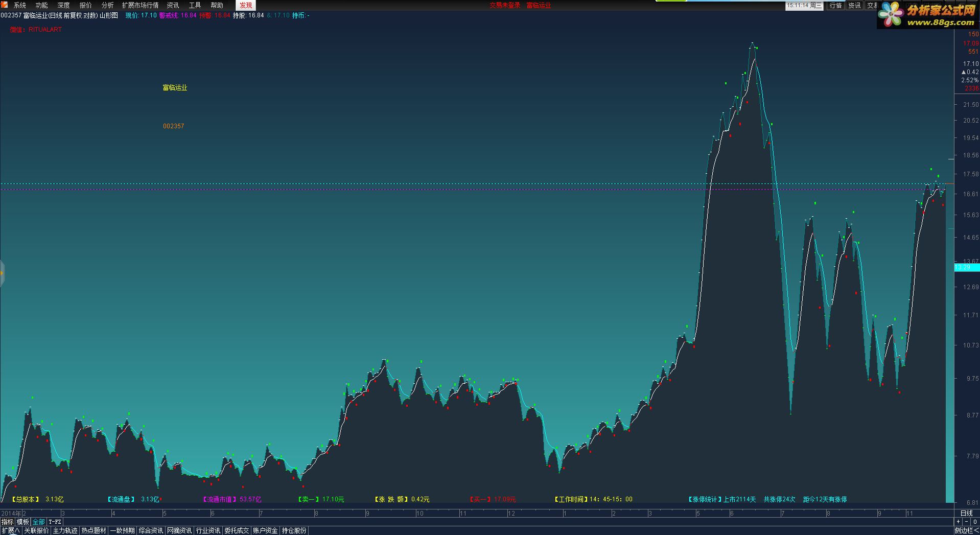This screenshot has width=980, height=535.
Task: Select the 指标 tab
Action: pos(7,522)
